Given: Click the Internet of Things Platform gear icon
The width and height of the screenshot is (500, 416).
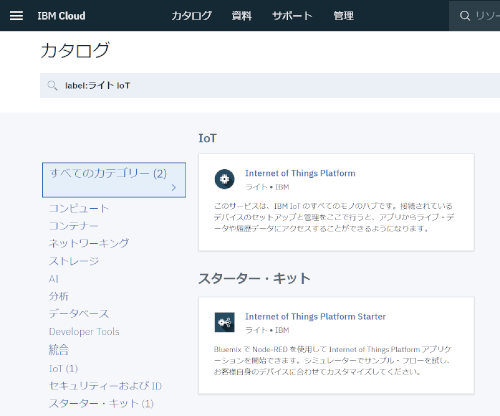Looking at the screenshot, I should (x=224, y=179).
